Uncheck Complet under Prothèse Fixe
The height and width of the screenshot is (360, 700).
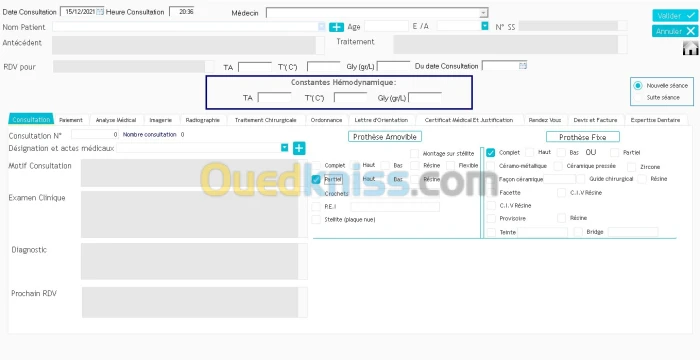(x=491, y=152)
